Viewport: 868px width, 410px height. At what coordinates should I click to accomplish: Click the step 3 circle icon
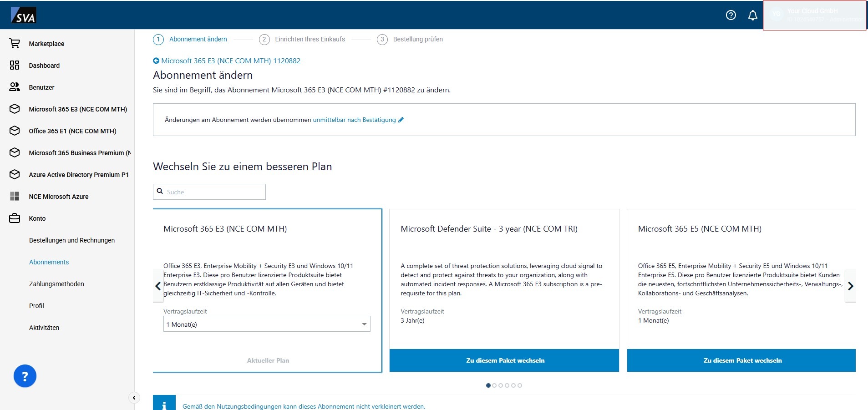pyautogui.click(x=382, y=39)
